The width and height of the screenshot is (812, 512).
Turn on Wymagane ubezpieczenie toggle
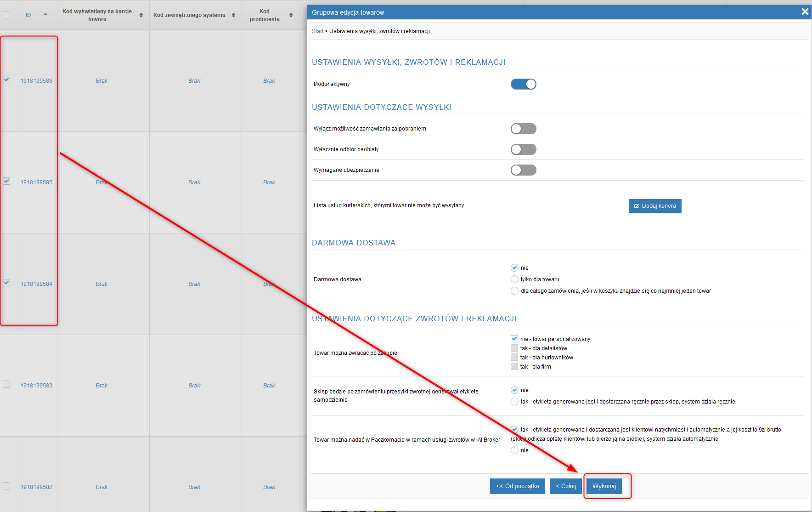523,170
